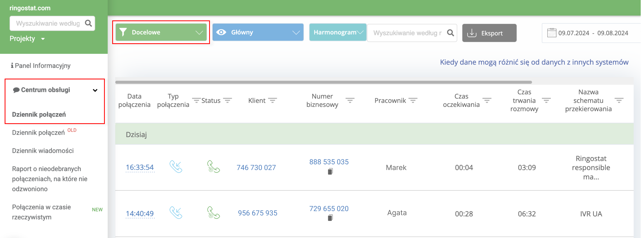Image resolution: width=644 pixels, height=238 pixels.
Task: Click incoming call icon in 14:40:49 row
Action: pyautogui.click(x=176, y=213)
